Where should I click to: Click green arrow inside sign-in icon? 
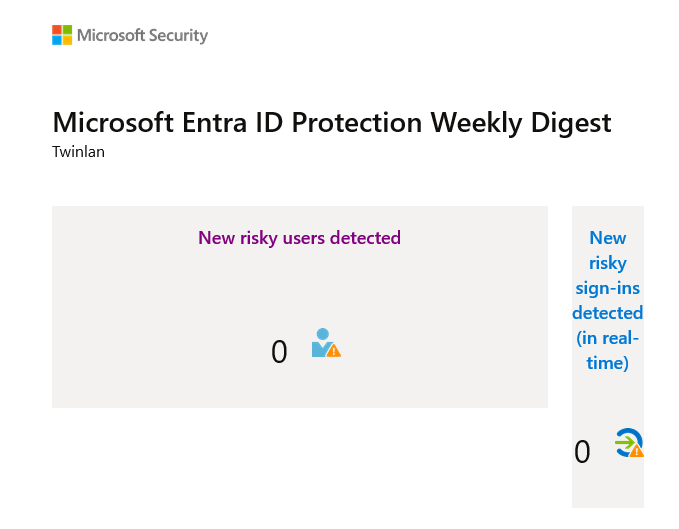(x=624, y=441)
